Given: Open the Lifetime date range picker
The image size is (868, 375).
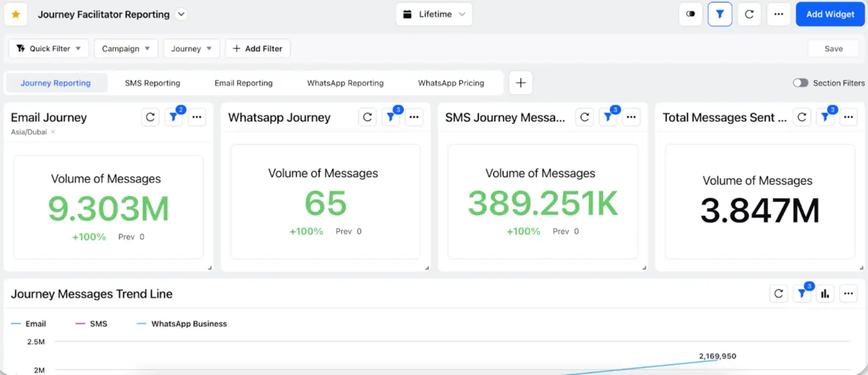Looking at the screenshot, I should point(434,14).
